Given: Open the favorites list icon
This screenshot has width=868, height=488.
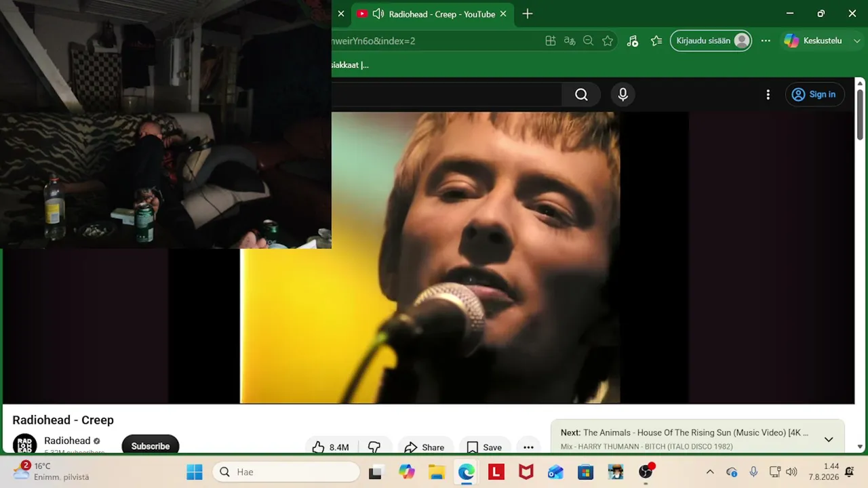Looking at the screenshot, I should [x=656, y=41].
